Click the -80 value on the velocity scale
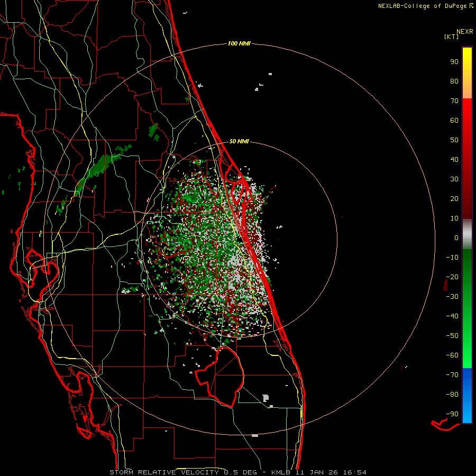The height and width of the screenshot is (476, 476). tap(452, 395)
